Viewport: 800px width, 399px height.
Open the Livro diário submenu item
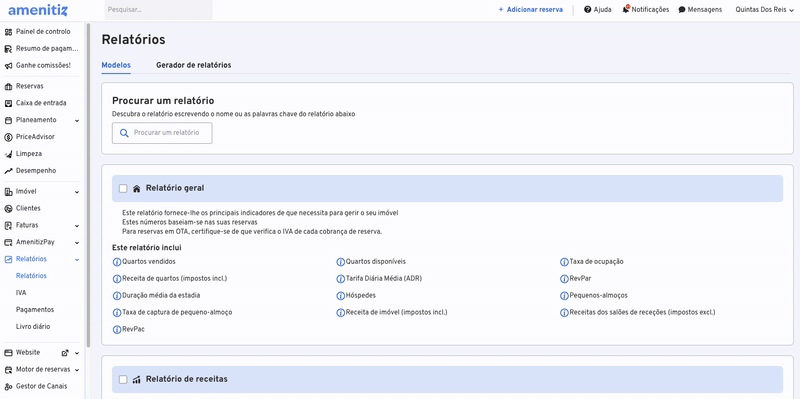click(33, 327)
